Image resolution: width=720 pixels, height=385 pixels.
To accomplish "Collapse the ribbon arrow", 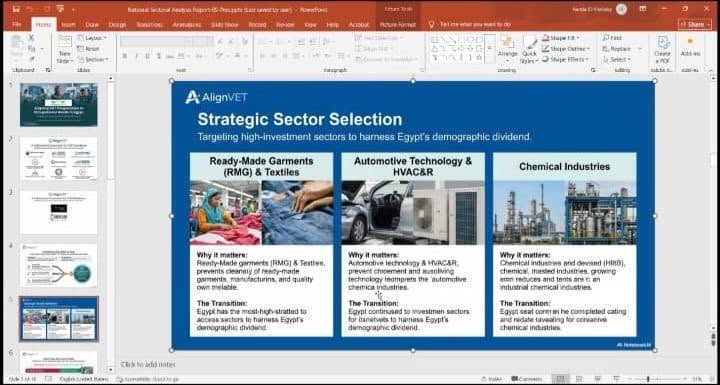I will (x=711, y=70).
